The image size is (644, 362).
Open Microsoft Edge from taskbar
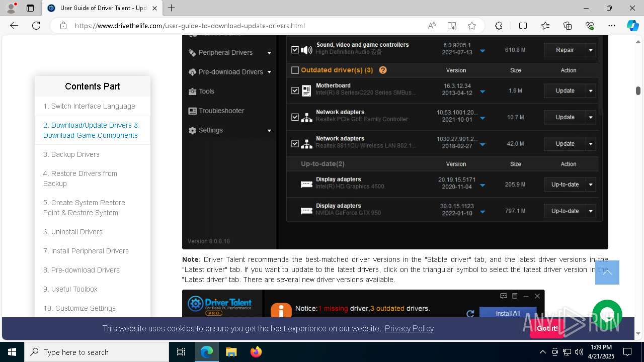[207, 352]
